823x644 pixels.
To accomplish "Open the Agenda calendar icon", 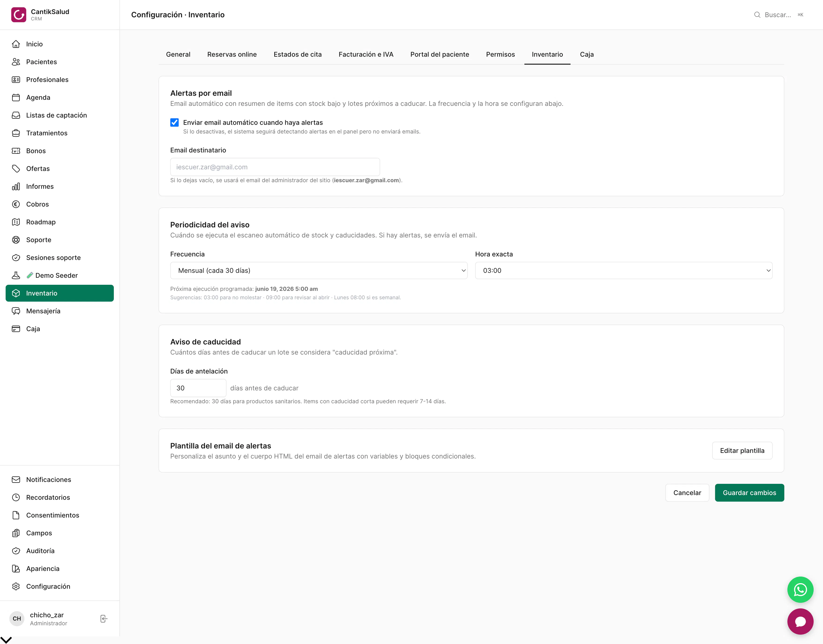I will 16,97.
